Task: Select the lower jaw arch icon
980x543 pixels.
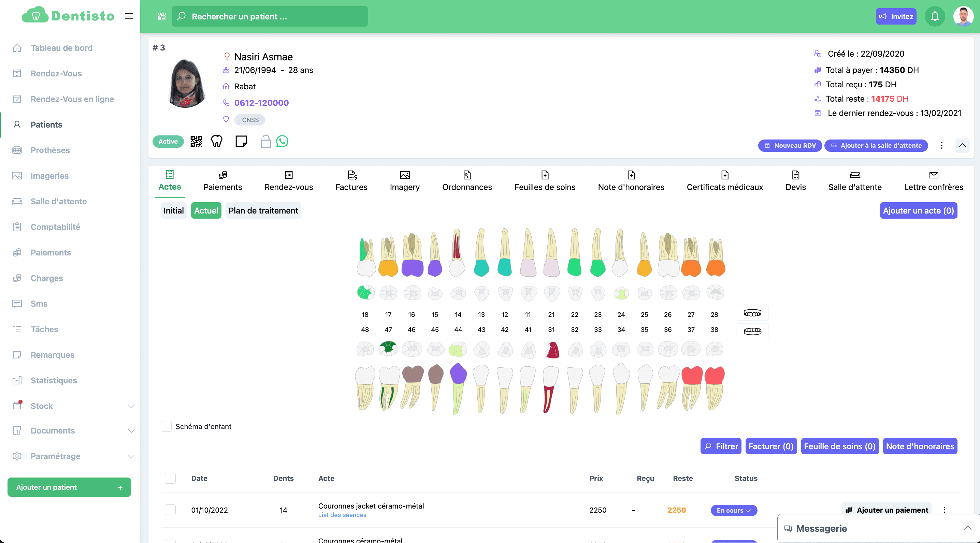Action: tap(752, 331)
